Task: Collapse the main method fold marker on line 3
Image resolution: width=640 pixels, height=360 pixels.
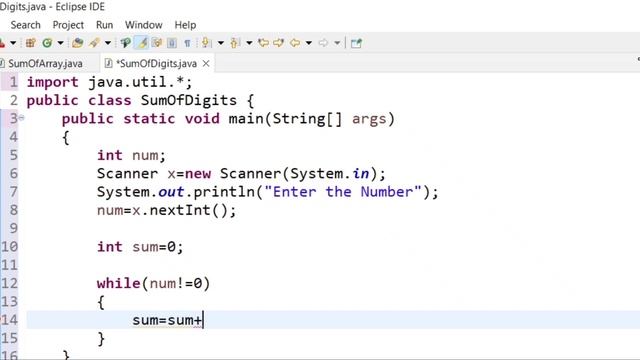Action: 22,118
